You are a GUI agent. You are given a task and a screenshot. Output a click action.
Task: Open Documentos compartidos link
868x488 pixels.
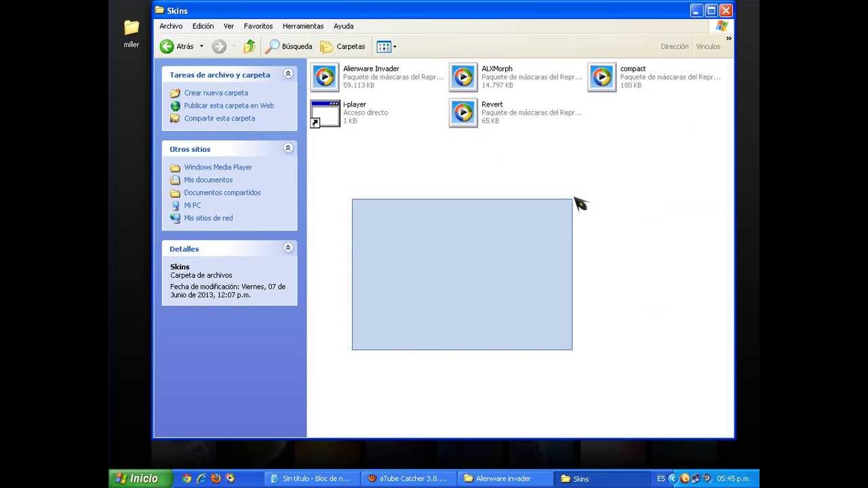pos(222,192)
